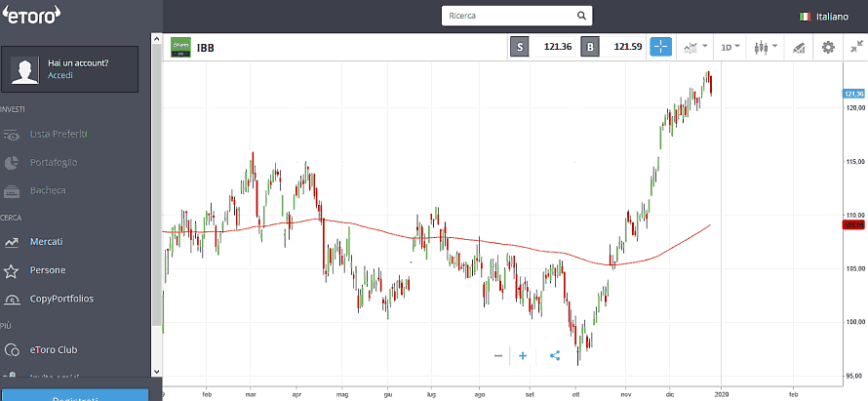Open Mercati in the sidebar
868x401 pixels.
coord(48,241)
